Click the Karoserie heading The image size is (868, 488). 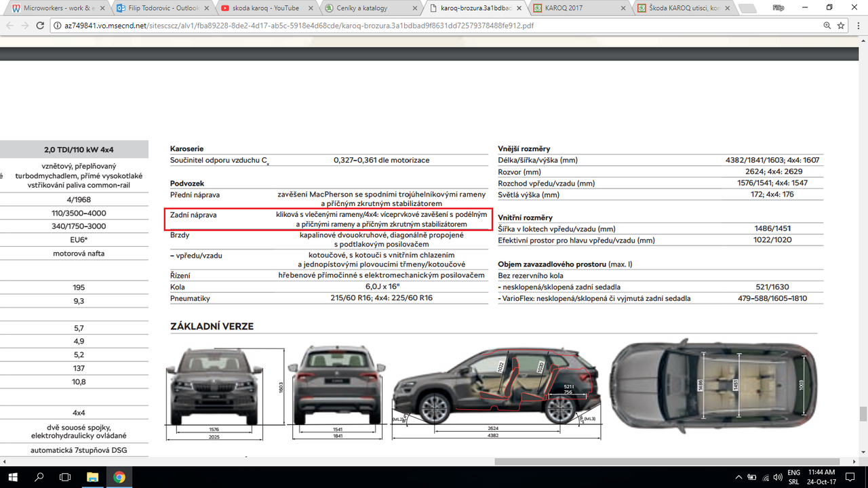pos(186,148)
